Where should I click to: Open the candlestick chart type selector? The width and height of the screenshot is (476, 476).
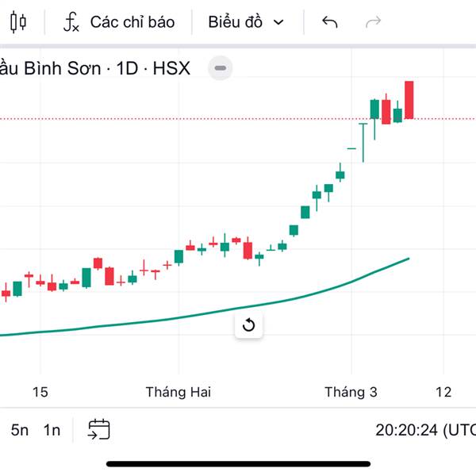click(18, 21)
